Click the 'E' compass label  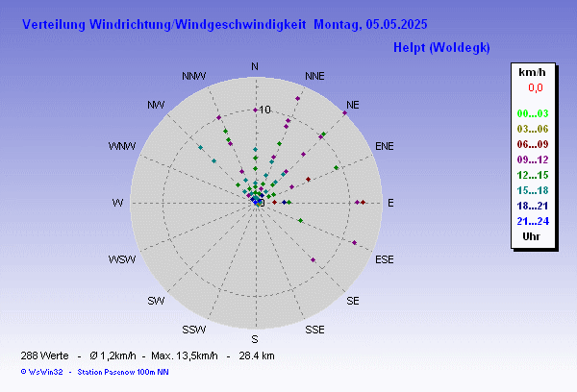(x=390, y=203)
